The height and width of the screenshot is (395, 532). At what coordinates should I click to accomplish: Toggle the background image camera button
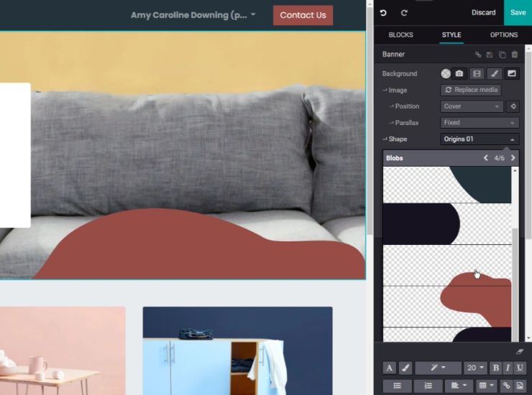(x=459, y=73)
